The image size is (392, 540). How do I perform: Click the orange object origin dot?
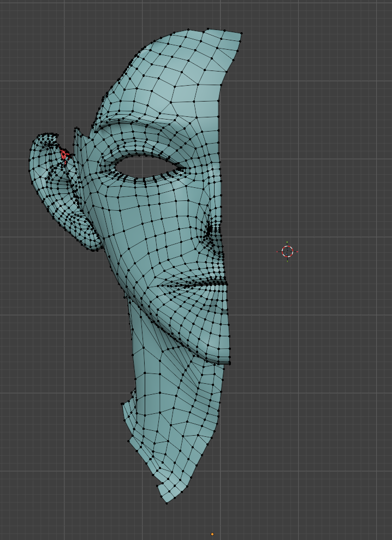pos(212,534)
